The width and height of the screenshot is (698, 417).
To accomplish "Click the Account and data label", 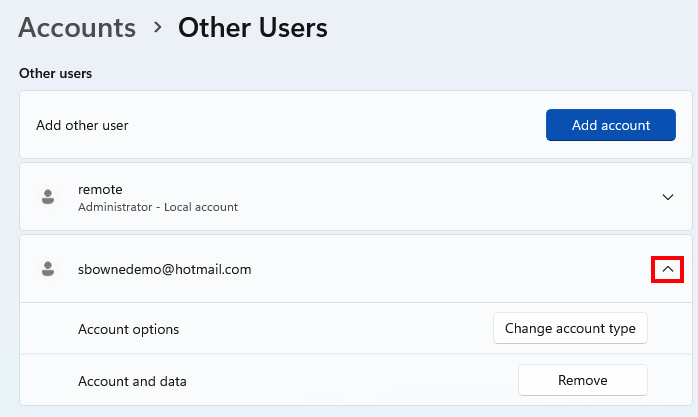I will 132,381.
